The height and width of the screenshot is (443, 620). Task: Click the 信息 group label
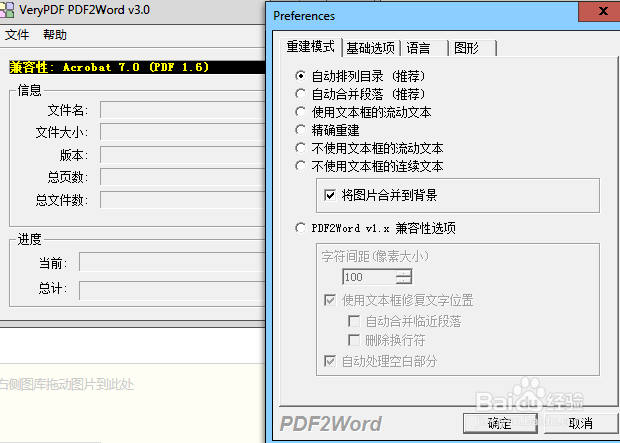(x=29, y=90)
